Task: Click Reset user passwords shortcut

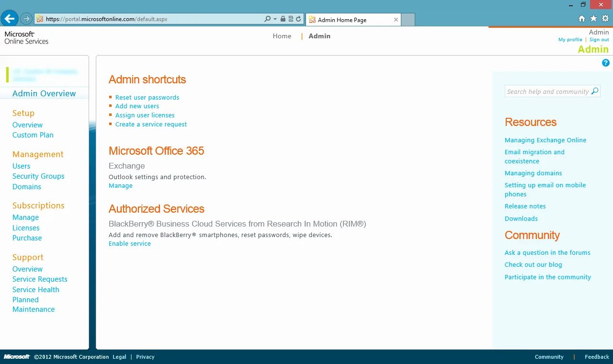Action: (147, 97)
